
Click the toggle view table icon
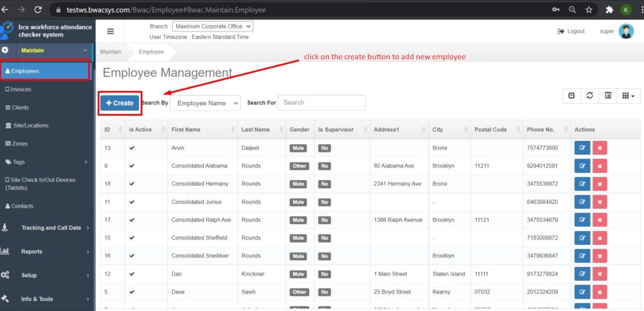(x=608, y=96)
